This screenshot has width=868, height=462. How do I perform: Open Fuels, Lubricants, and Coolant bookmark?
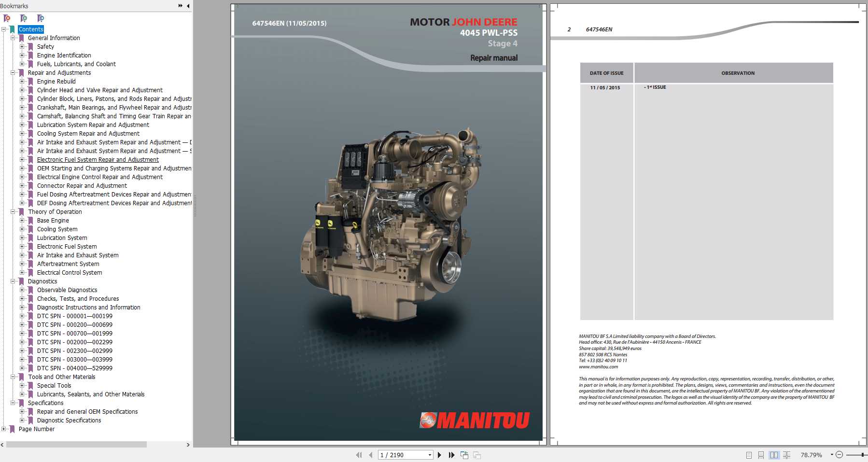pos(76,64)
